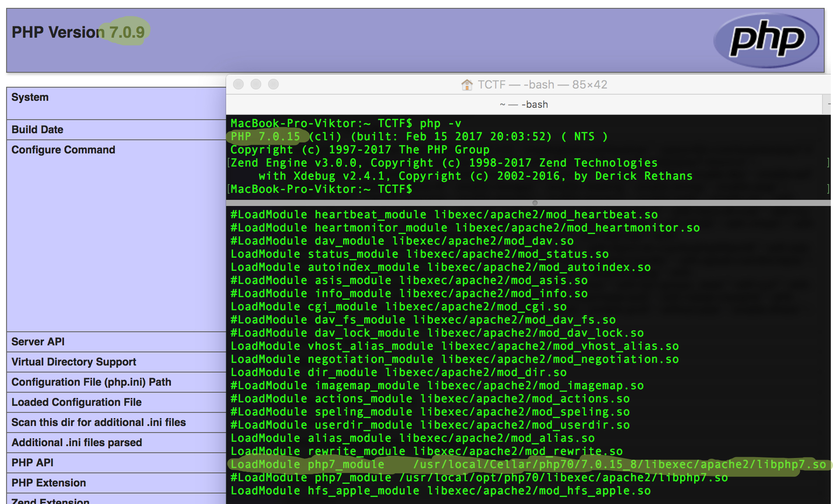Close the Terminal window with the first traffic-light button

point(238,84)
